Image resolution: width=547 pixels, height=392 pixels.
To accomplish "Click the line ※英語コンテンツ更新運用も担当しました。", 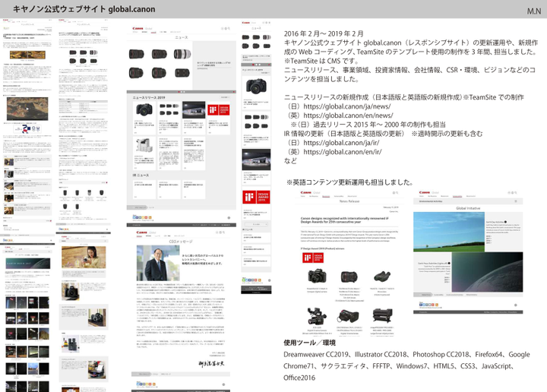I will [350, 182].
